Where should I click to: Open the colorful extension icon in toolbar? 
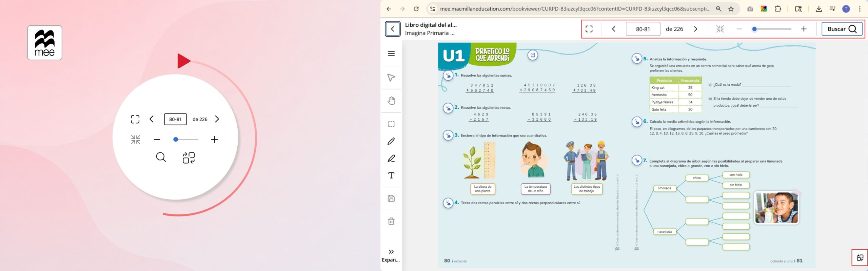(764, 9)
